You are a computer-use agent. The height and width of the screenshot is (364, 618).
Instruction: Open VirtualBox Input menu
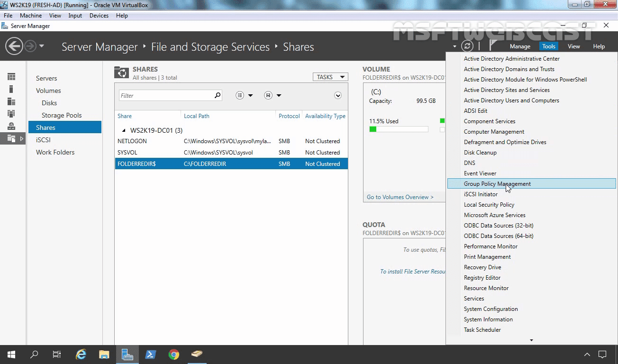(75, 16)
